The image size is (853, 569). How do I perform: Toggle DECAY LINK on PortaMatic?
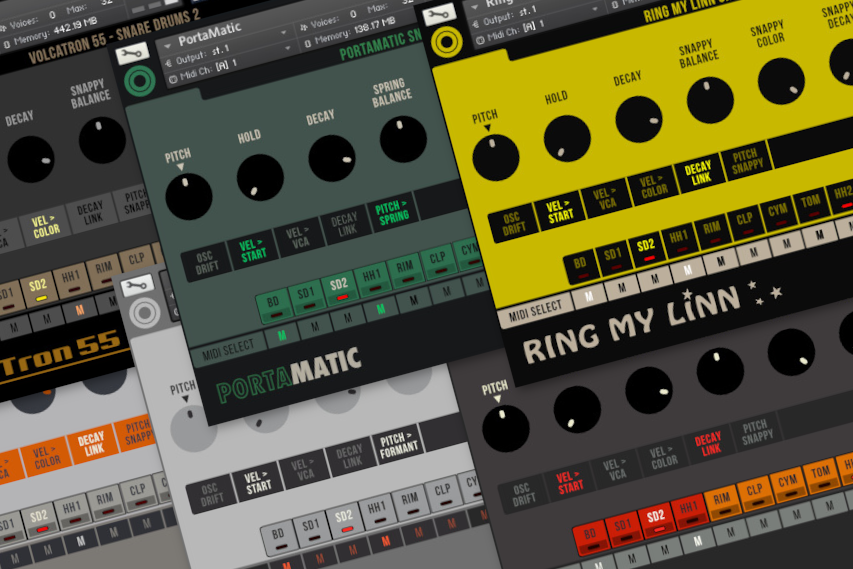click(x=345, y=226)
